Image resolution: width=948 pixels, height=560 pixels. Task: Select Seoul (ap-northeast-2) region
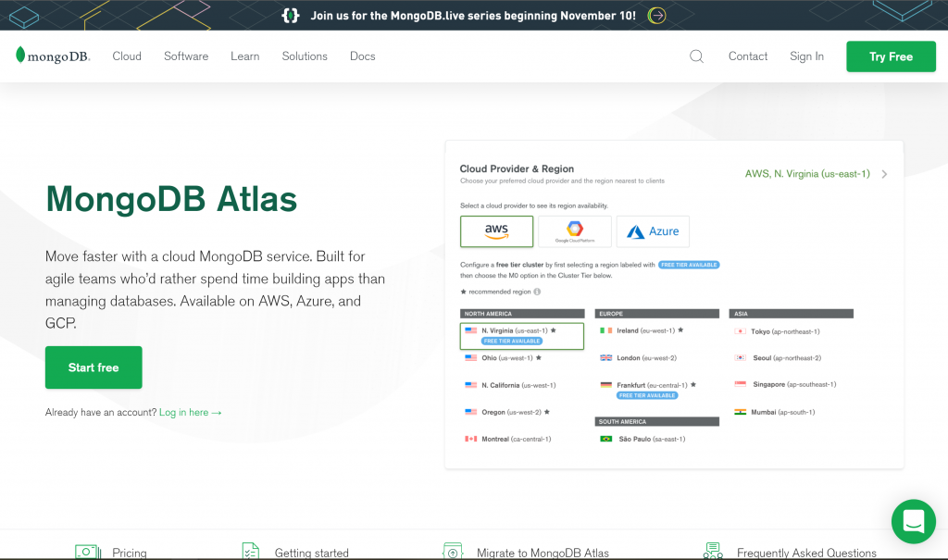(x=778, y=358)
